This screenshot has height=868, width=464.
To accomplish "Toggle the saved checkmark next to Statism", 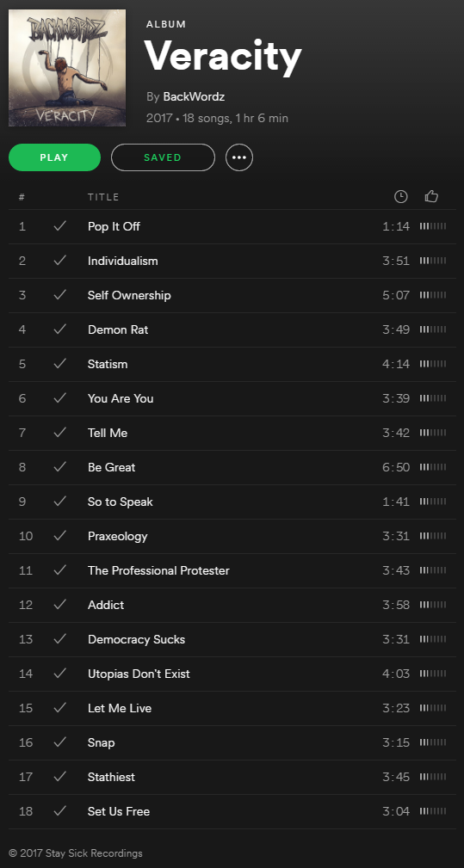I will coord(59,364).
